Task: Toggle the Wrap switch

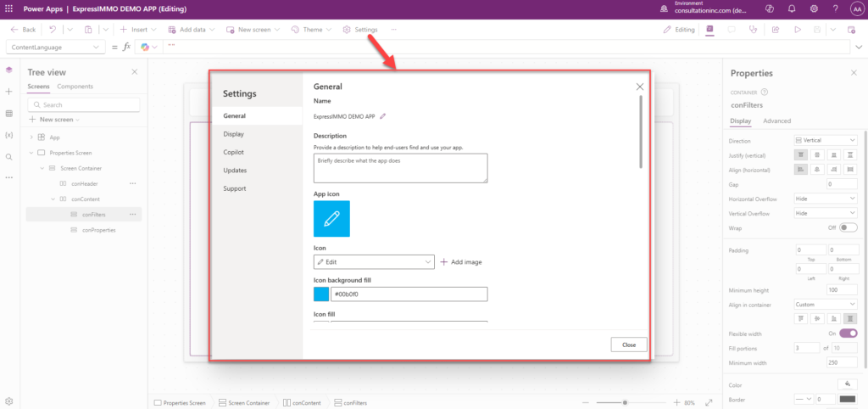Action: [x=848, y=227]
